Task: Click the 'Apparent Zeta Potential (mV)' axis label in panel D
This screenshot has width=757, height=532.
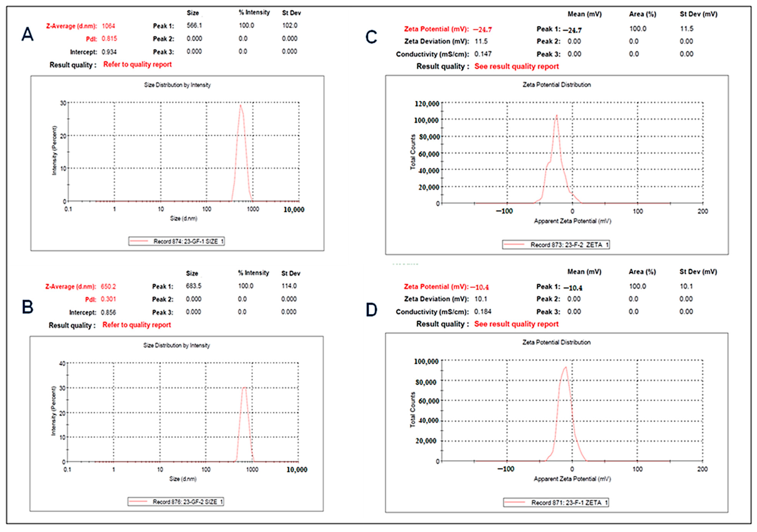Action: (x=572, y=479)
